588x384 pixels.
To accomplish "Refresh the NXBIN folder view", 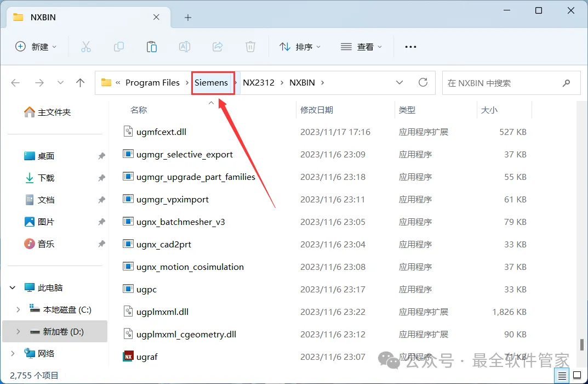I will tap(423, 82).
